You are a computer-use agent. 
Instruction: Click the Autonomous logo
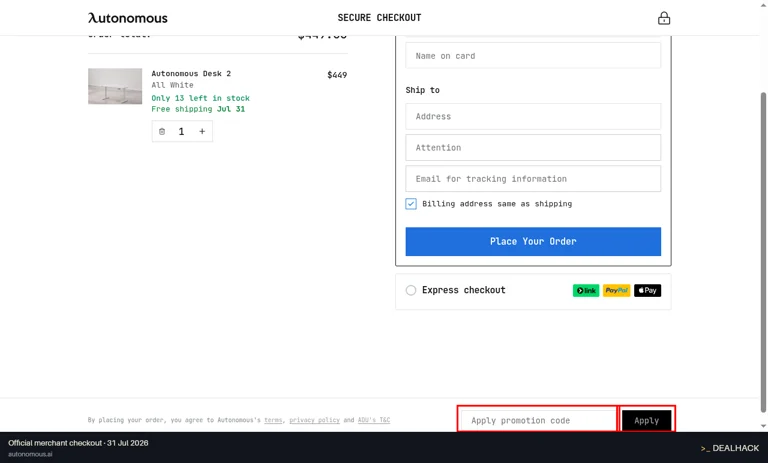point(127,18)
